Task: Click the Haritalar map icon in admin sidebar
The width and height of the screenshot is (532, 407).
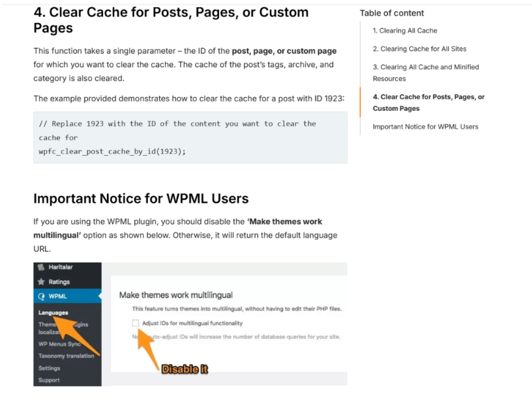Action: point(41,267)
